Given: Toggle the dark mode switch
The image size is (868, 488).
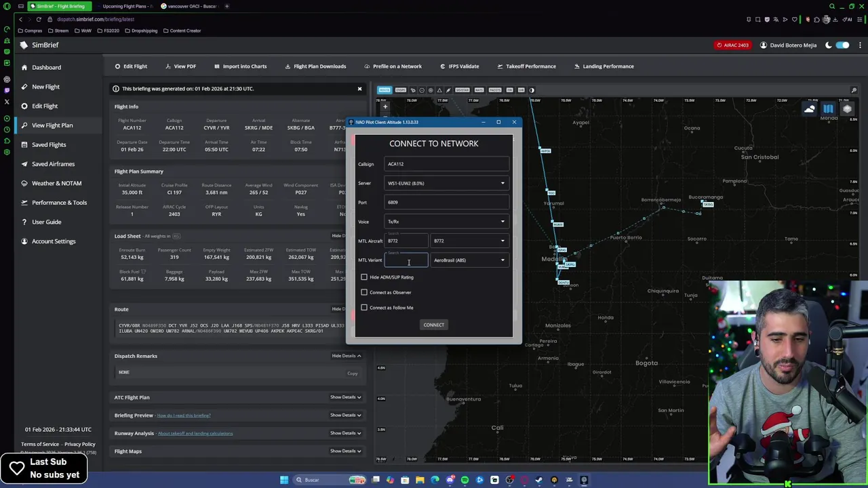Looking at the screenshot, I should 842,45.
